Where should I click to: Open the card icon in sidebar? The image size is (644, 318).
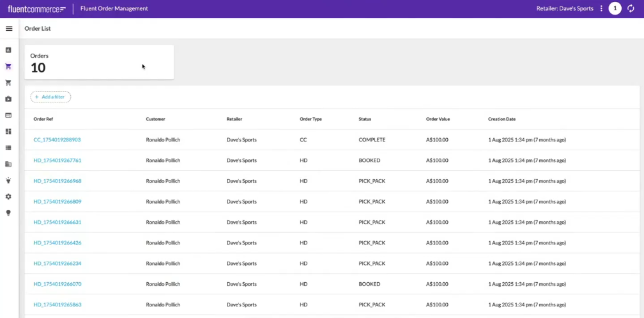click(8, 115)
